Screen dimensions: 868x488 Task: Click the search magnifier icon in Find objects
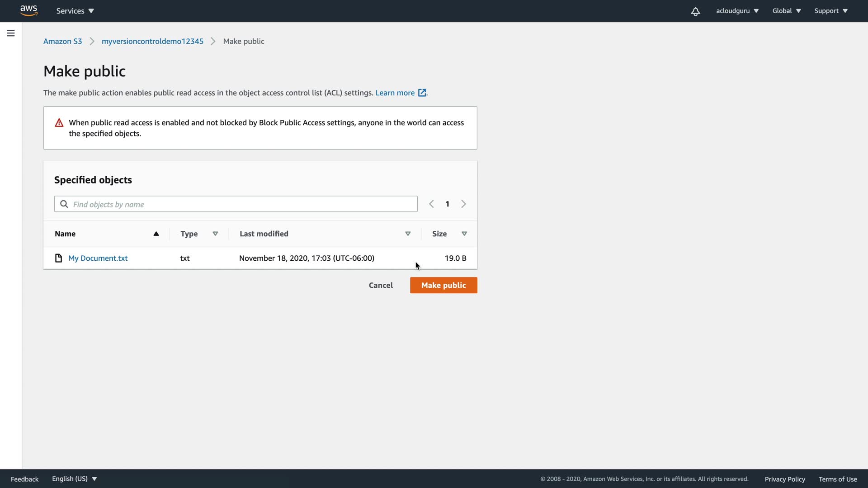(64, 204)
